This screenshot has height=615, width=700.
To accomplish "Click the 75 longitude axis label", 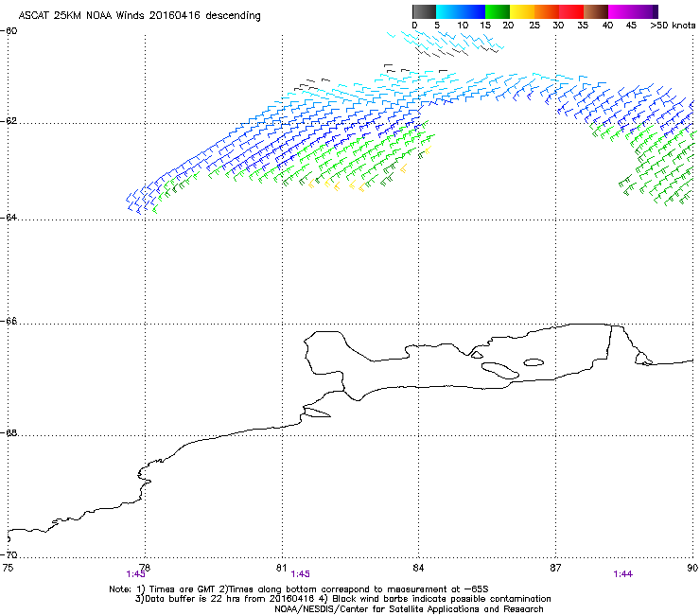I will [x=8, y=568].
